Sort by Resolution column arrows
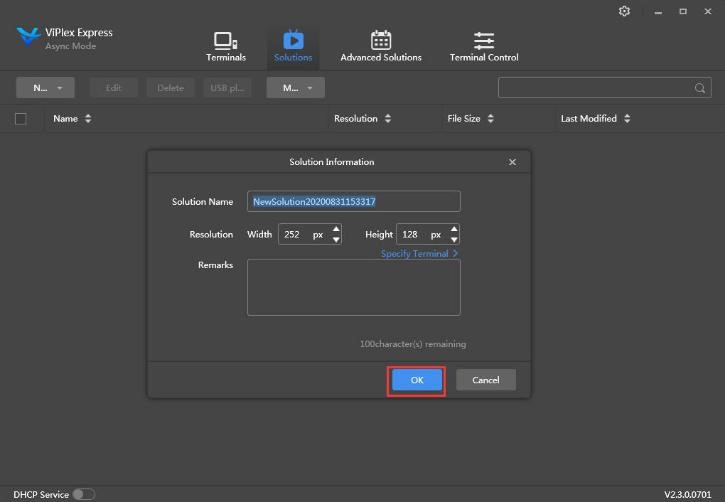Viewport: 725px width, 502px height. click(387, 119)
